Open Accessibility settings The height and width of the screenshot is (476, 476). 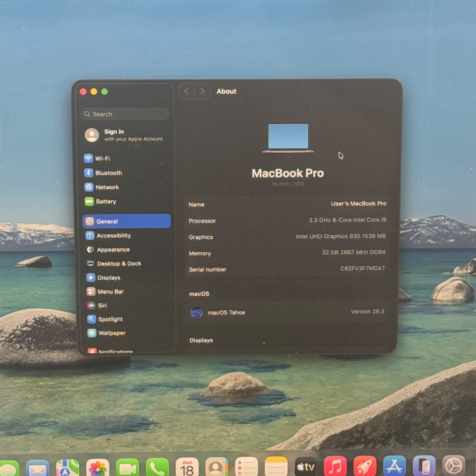(113, 236)
